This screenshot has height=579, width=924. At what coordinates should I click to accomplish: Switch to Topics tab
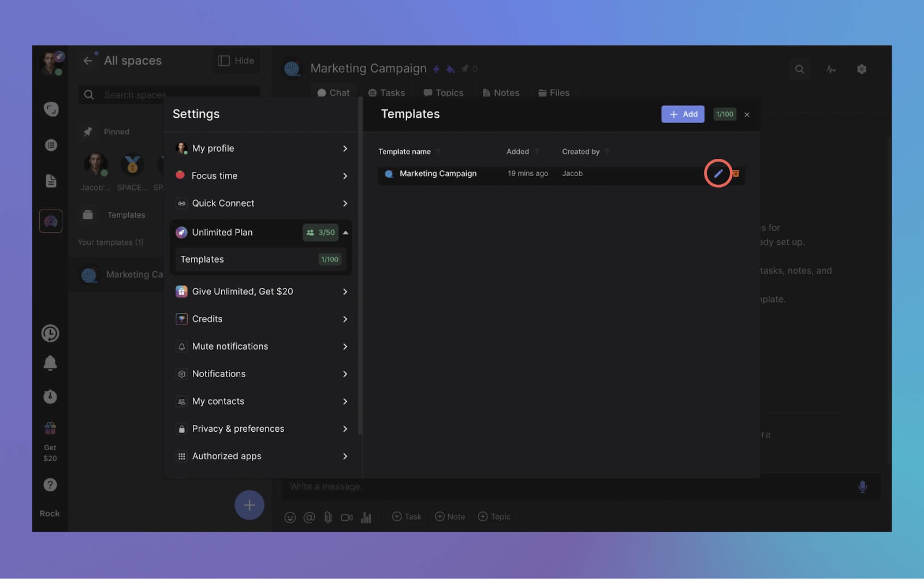point(443,93)
